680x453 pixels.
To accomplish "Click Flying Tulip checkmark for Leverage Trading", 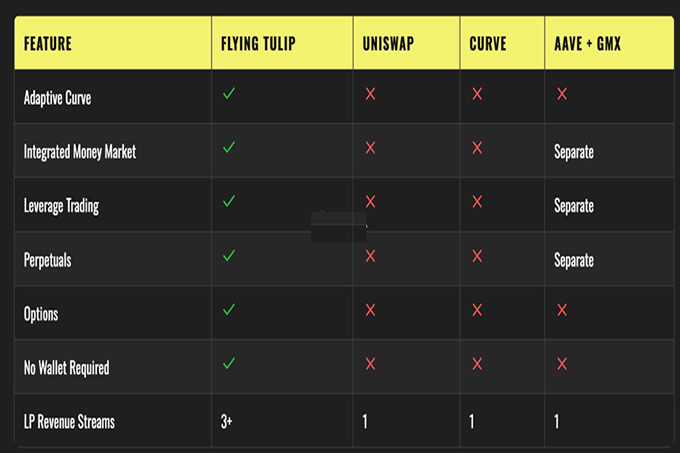I will coord(229,201).
